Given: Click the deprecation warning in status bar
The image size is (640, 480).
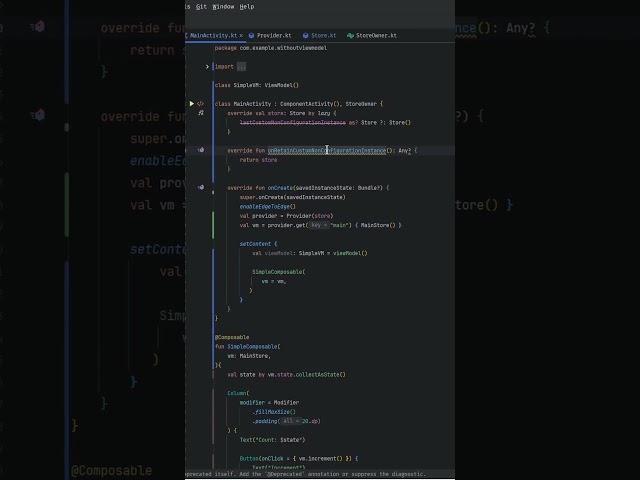Looking at the screenshot, I should click(305, 474).
